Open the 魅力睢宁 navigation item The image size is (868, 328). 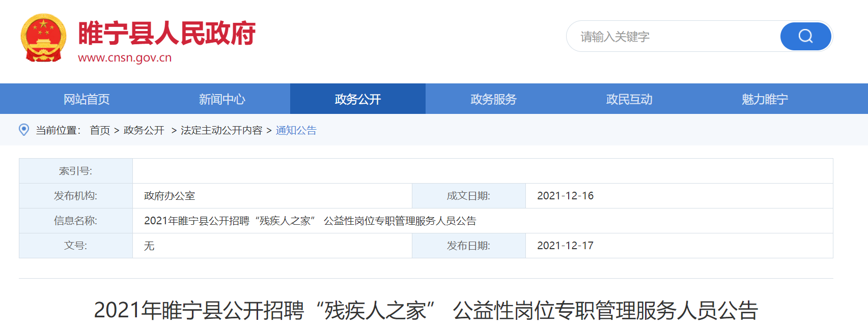coord(765,99)
